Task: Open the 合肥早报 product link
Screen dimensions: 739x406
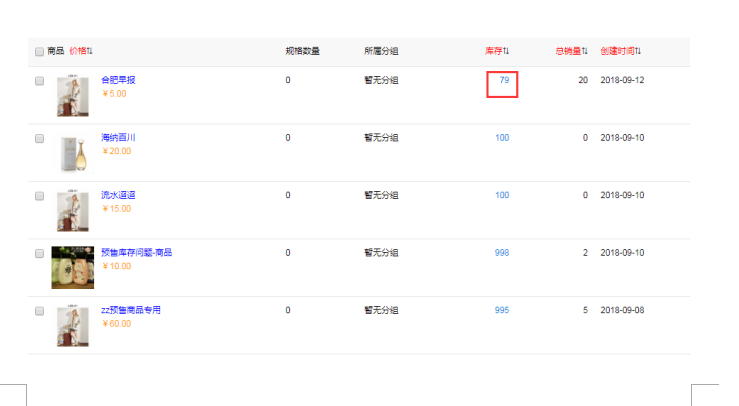Action: [118, 80]
